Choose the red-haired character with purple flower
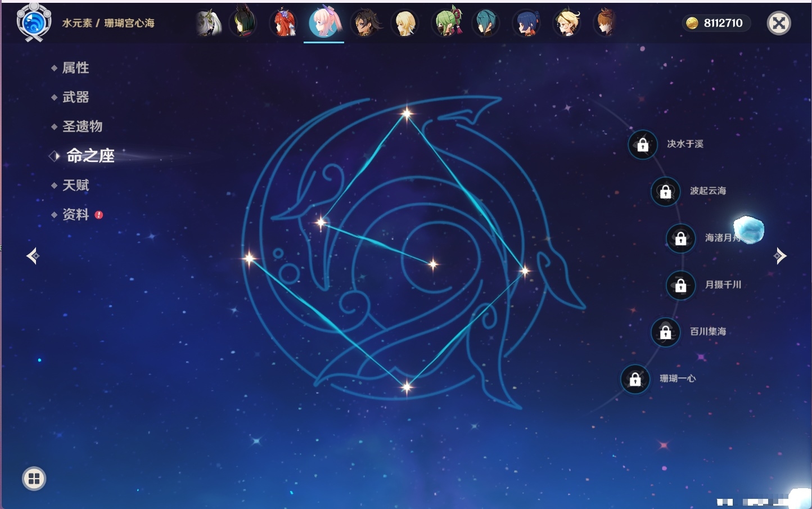This screenshot has height=509, width=812. point(284,23)
